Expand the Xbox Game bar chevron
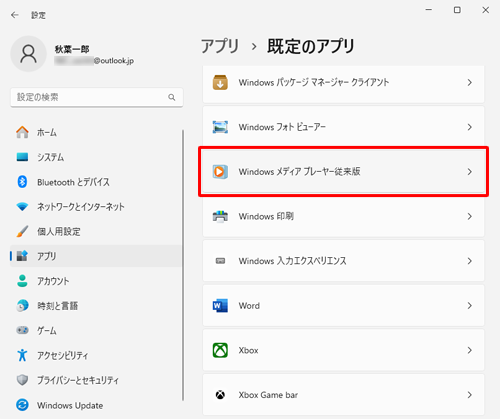500x419 pixels. click(x=470, y=395)
